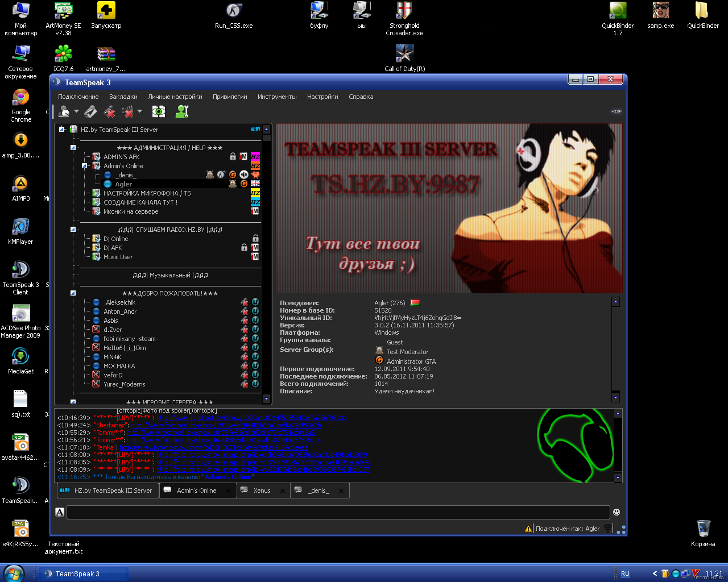Viewport: 728px width, 582px height.
Task: Collapse the HZ.by TeamSpeak III Server tree root
Action: pos(61,130)
